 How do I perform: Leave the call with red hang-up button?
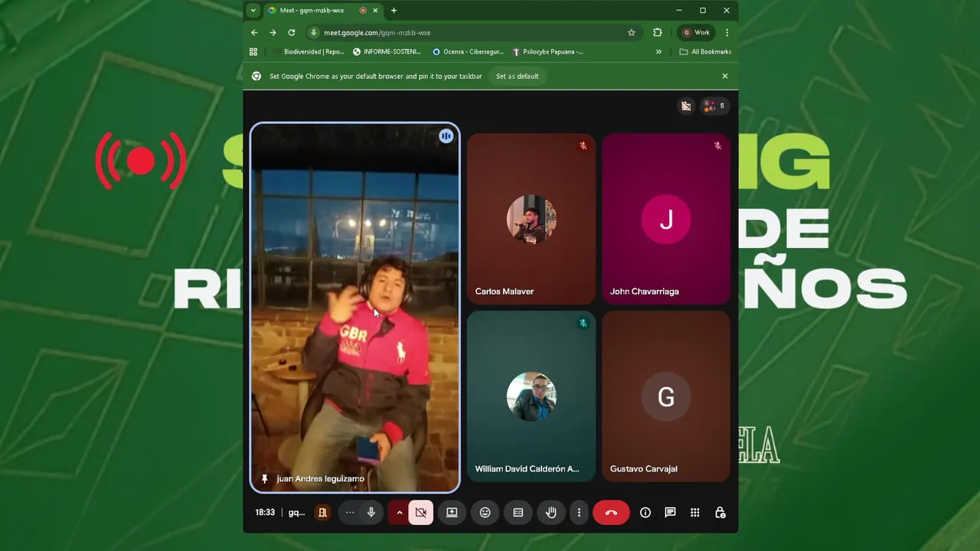(611, 513)
